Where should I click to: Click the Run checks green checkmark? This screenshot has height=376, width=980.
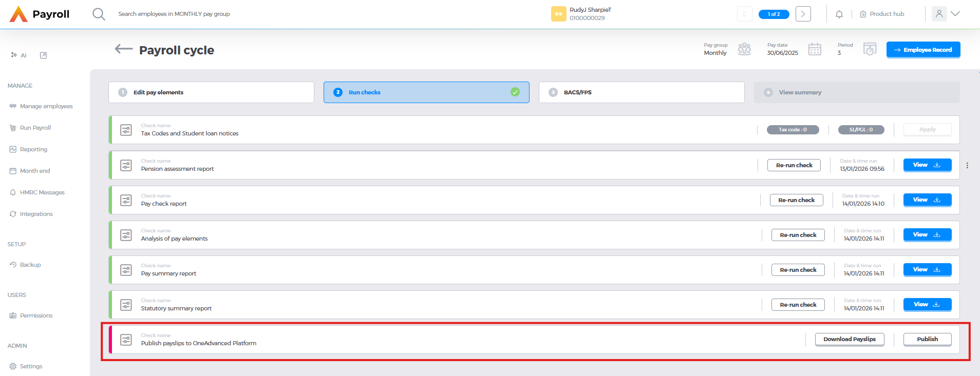pyautogui.click(x=515, y=92)
